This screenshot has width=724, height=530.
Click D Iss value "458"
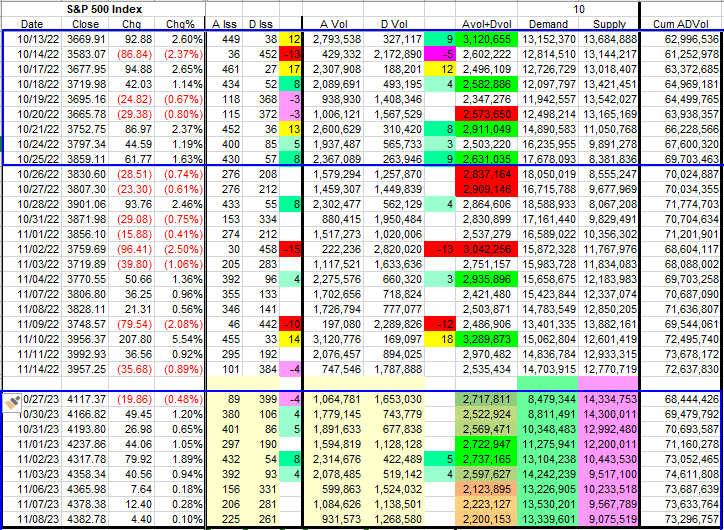[x=262, y=249]
